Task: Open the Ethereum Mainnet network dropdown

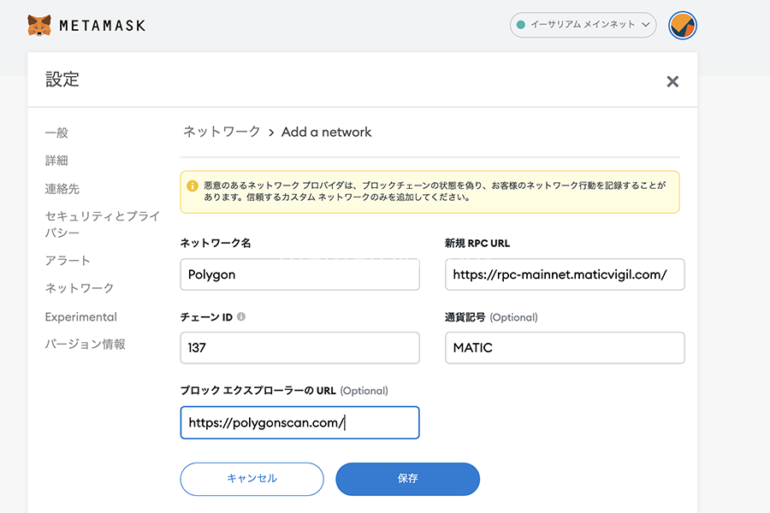Action: [583, 25]
